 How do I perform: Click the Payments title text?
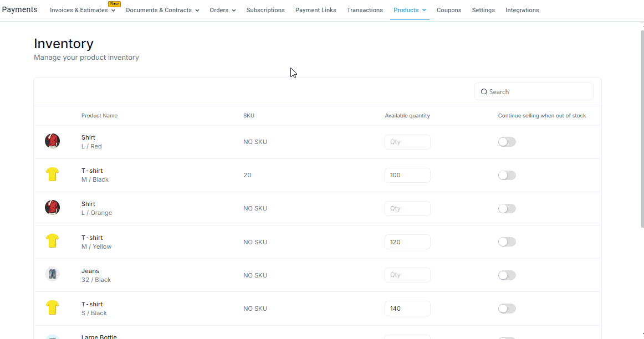pos(20,9)
